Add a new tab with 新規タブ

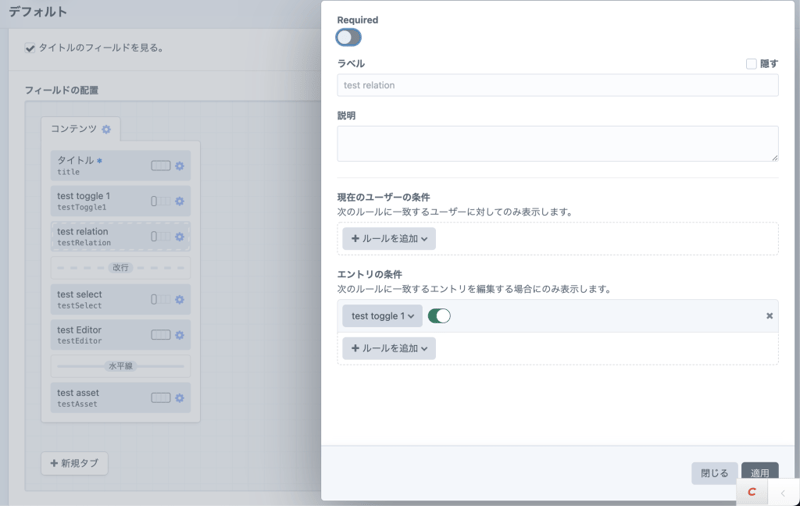click(x=75, y=464)
